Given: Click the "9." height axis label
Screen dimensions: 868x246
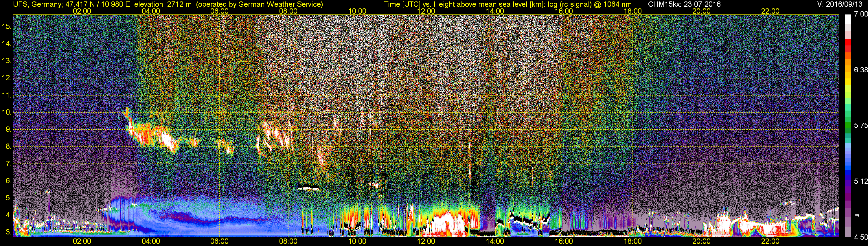Looking at the screenshot, I should [8, 129].
